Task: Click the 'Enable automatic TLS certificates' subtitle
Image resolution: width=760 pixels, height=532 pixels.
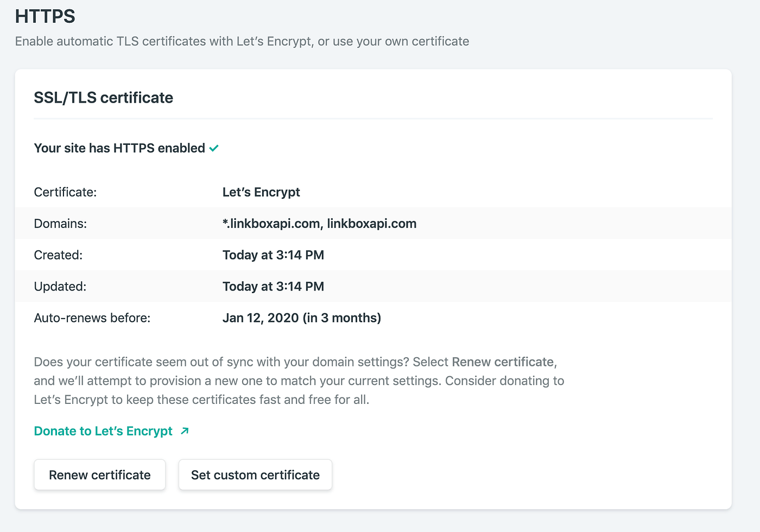Action: [242, 42]
